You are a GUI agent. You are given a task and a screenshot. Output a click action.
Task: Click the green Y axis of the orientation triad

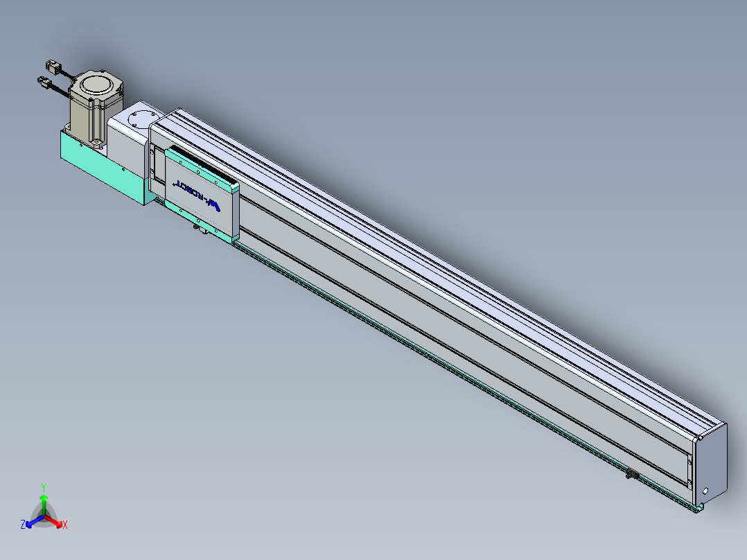(44, 505)
